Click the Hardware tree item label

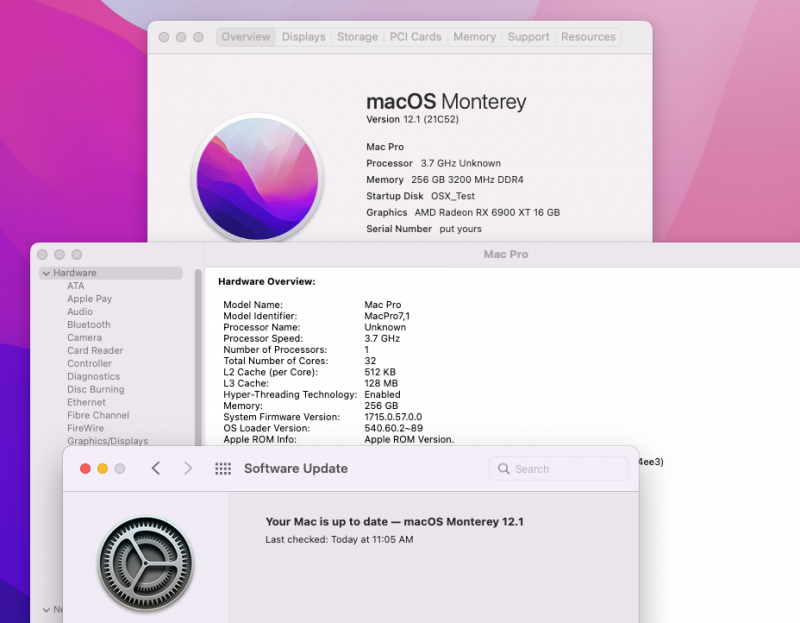coord(74,273)
